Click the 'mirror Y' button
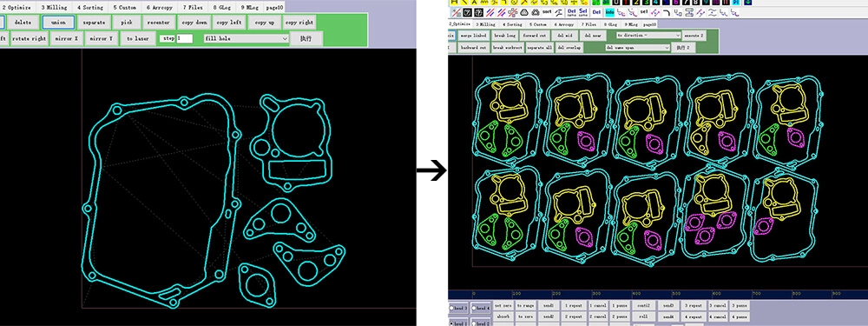This screenshot has width=868, height=326. [102, 39]
